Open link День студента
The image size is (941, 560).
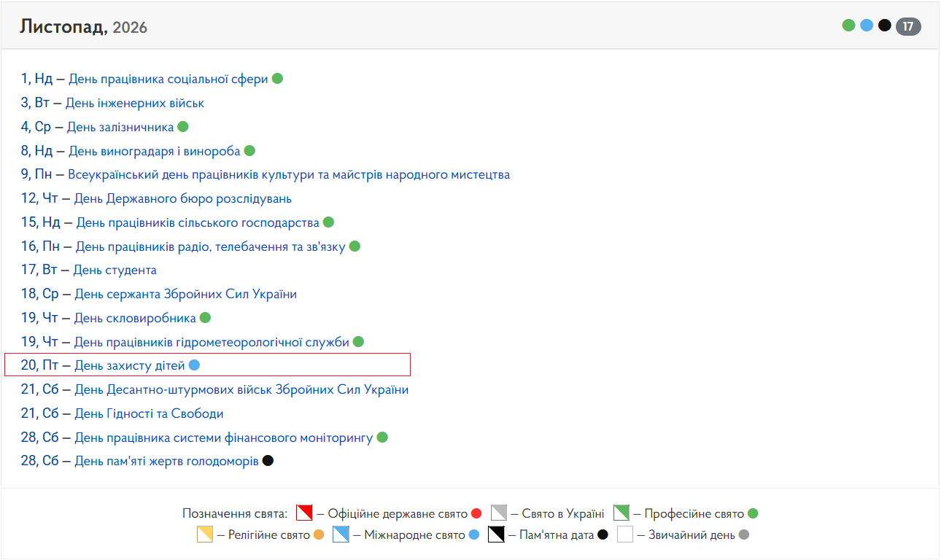click(115, 270)
